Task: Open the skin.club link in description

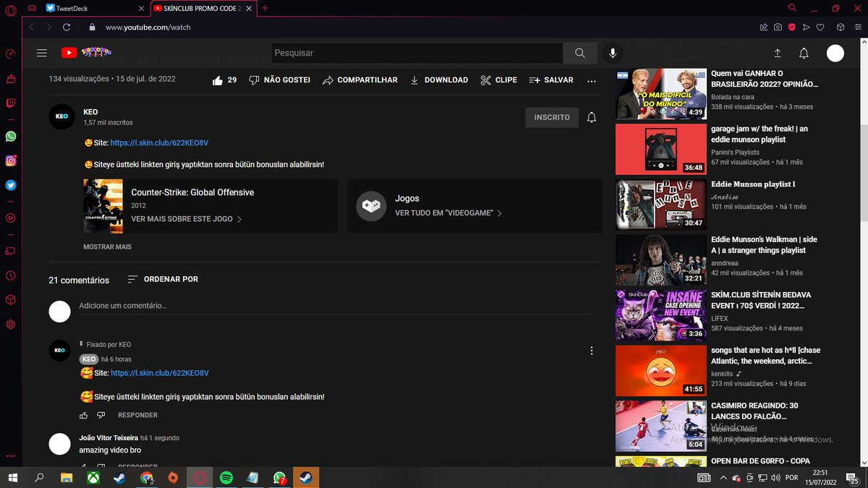Action: [160, 143]
